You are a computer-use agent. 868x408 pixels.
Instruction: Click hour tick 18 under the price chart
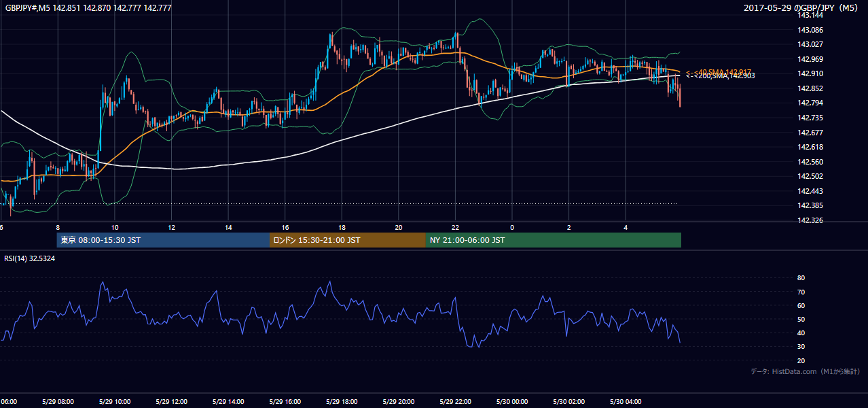coord(342,228)
